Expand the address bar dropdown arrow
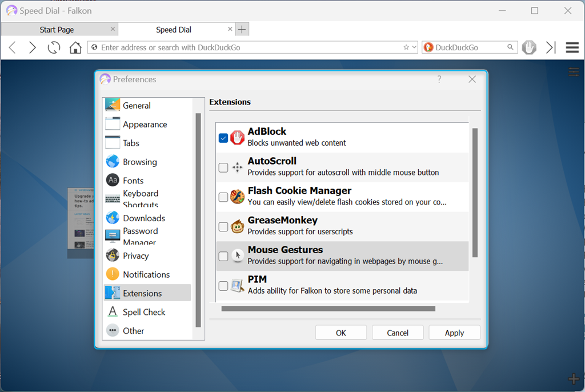Viewport: 585px width, 392px height. pos(414,47)
